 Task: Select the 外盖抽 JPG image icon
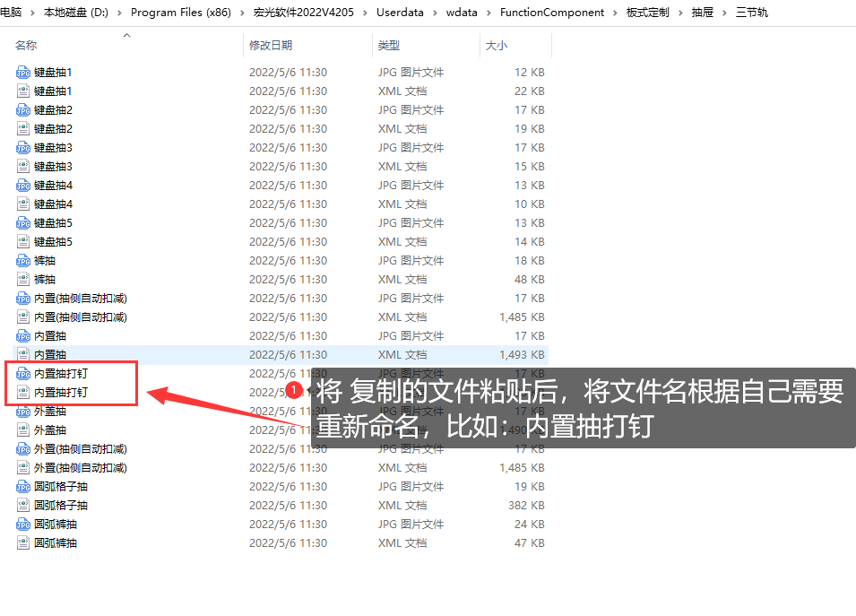(x=23, y=412)
